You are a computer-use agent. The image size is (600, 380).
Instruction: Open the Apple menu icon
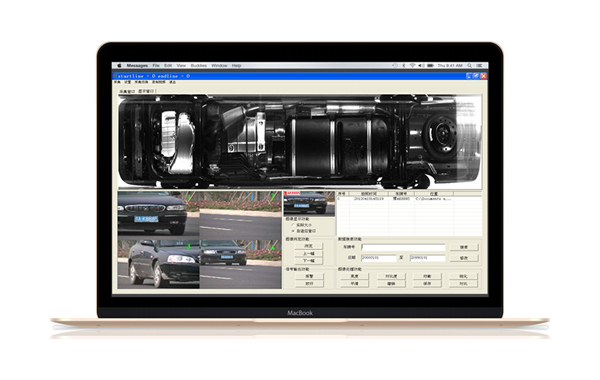(x=119, y=66)
